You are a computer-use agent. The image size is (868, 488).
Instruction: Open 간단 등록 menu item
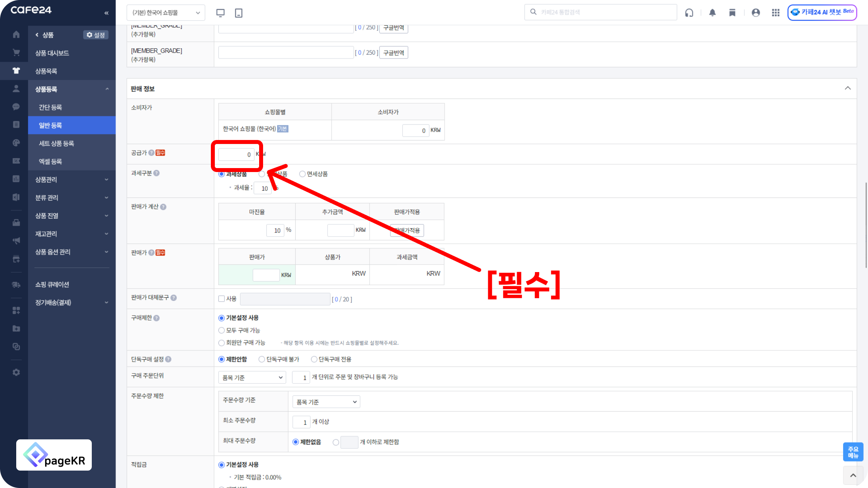pos(50,107)
